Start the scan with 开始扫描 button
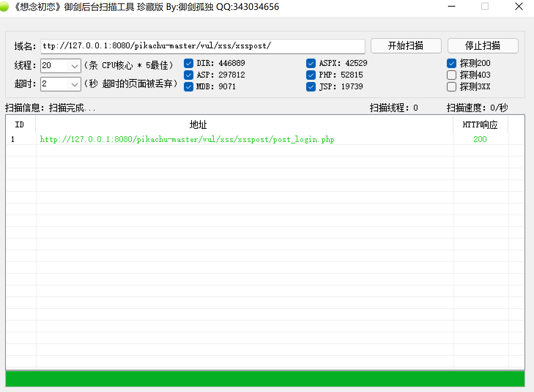Image resolution: width=534 pixels, height=392 pixels. [406, 46]
